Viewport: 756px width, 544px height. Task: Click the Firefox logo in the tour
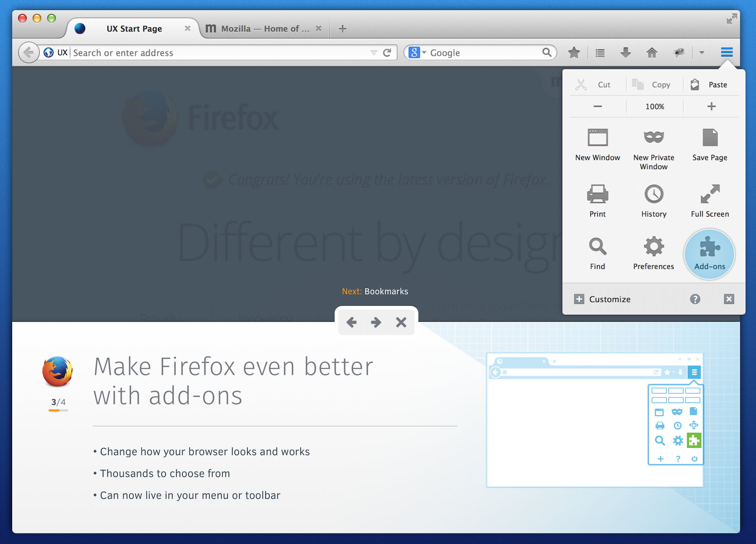(58, 371)
